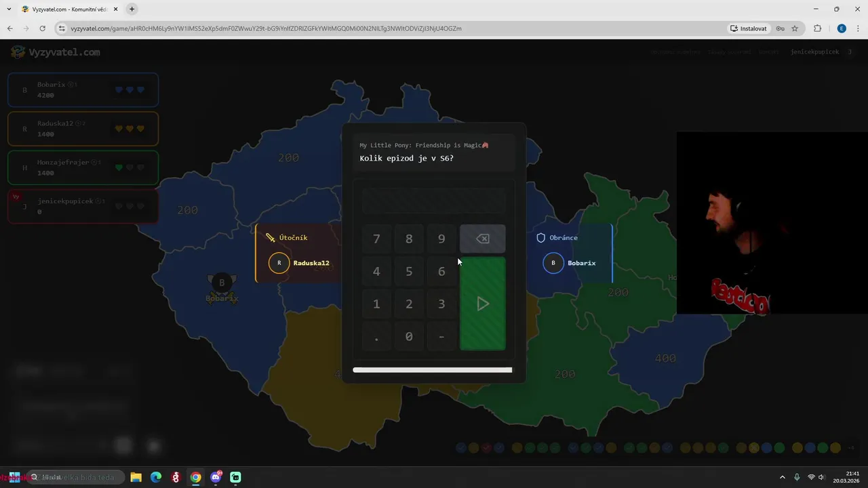The image size is (868, 488).
Task: Click Bobarix castle marker on map
Action: 222,289
